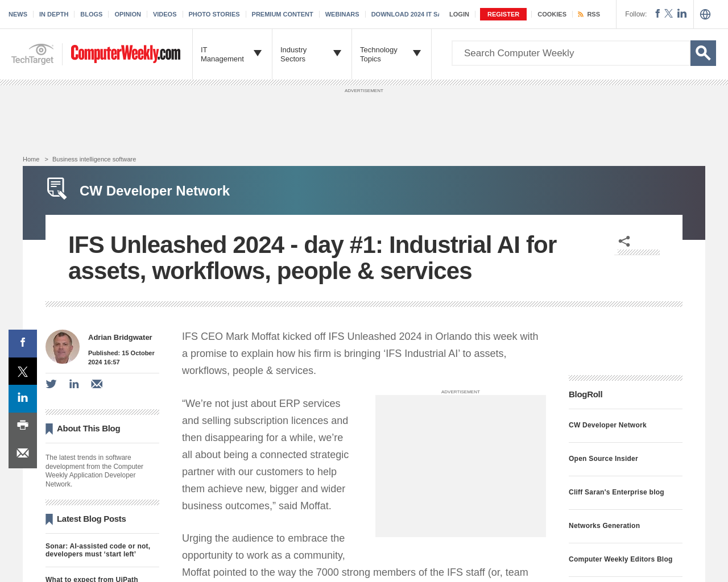Share on X via floating sidebar
This screenshot has height=582, width=728.
pyautogui.click(x=23, y=371)
